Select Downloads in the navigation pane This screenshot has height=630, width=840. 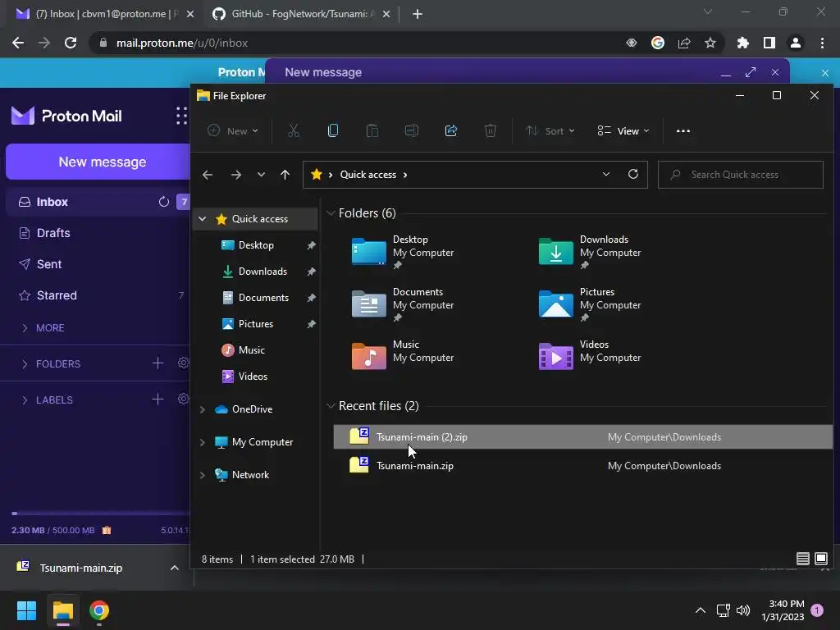click(263, 272)
